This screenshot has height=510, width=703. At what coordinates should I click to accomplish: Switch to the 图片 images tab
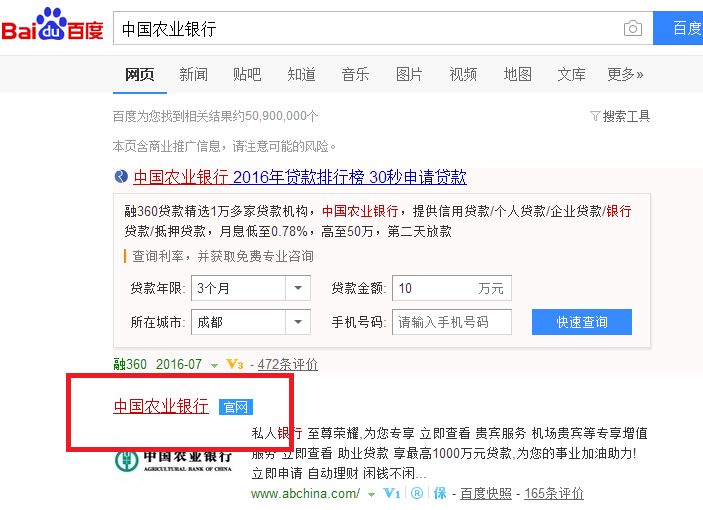point(409,74)
